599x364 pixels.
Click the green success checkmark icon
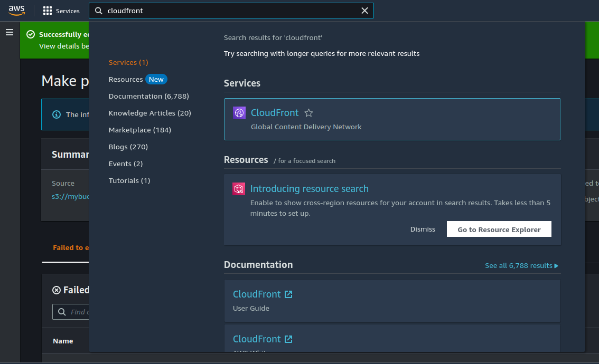tap(31, 34)
